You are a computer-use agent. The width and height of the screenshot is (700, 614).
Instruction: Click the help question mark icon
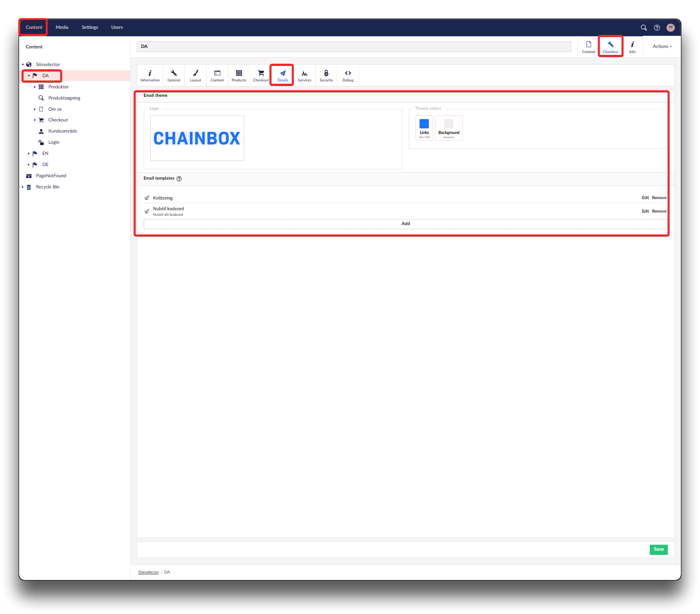point(657,27)
